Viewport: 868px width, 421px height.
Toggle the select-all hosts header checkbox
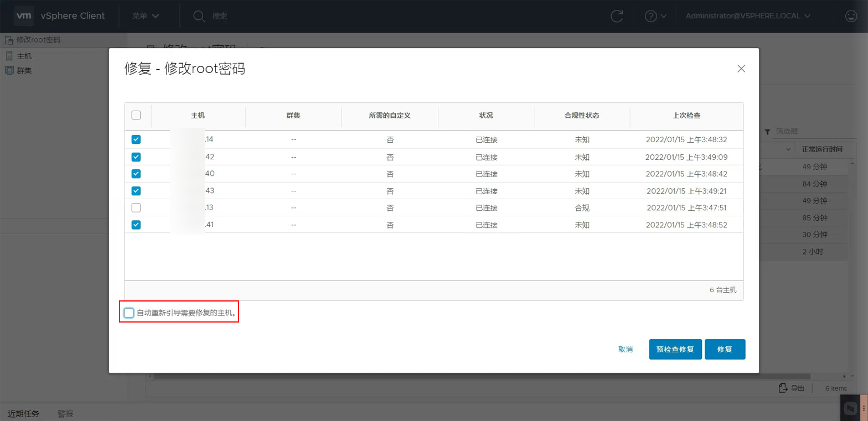(136, 115)
